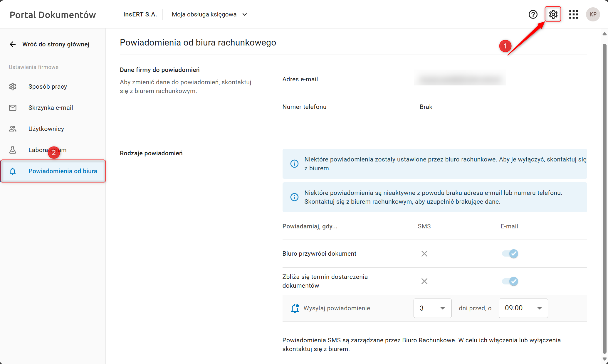Select Powiadomienia od biura menu item
This screenshot has width=608, height=364.
pos(63,171)
